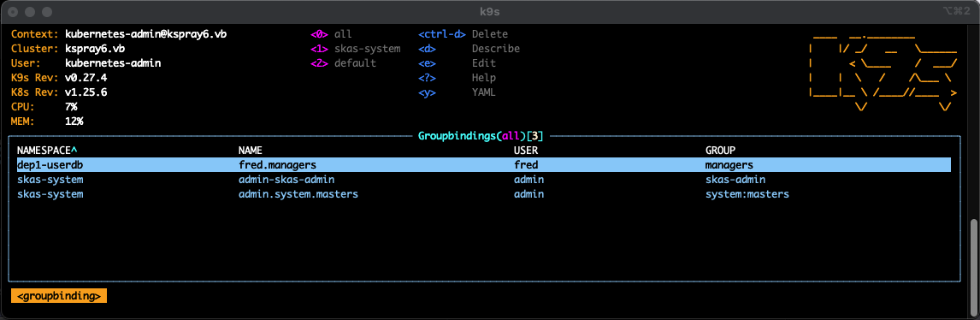The image size is (980, 320).
Task: Click the GROUP column header
Action: (720, 151)
